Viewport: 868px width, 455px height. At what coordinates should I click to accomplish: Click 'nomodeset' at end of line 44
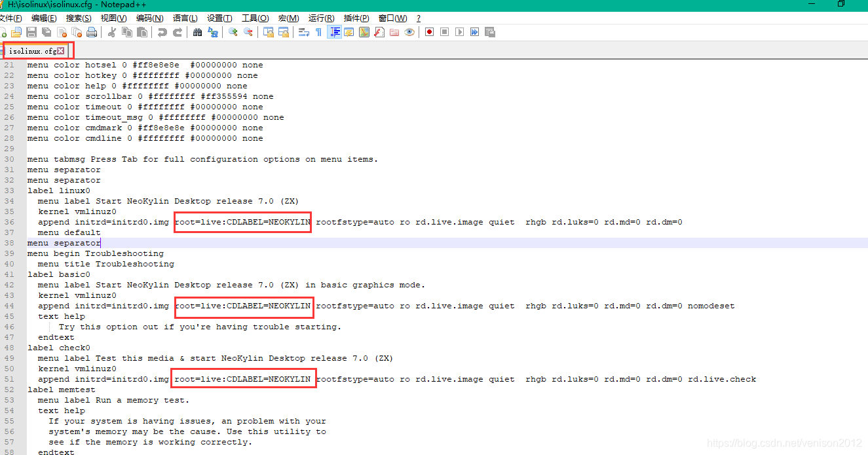(x=711, y=306)
